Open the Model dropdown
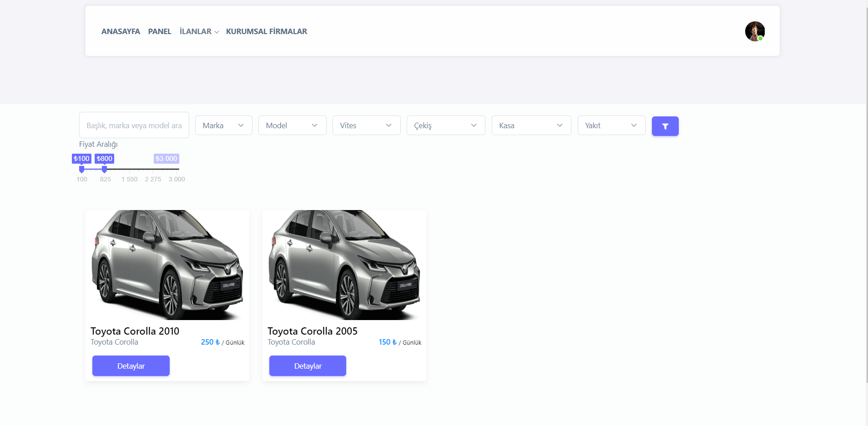Image resolution: width=868 pixels, height=426 pixels. (x=292, y=125)
